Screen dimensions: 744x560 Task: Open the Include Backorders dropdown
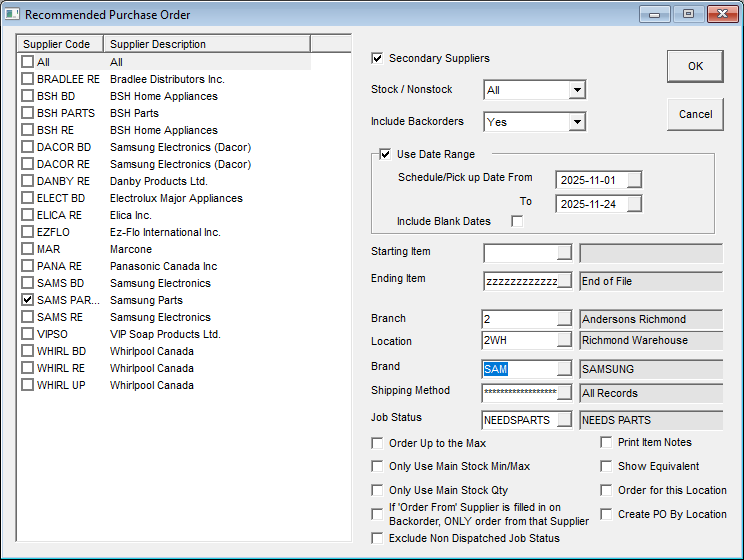tap(576, 122)
